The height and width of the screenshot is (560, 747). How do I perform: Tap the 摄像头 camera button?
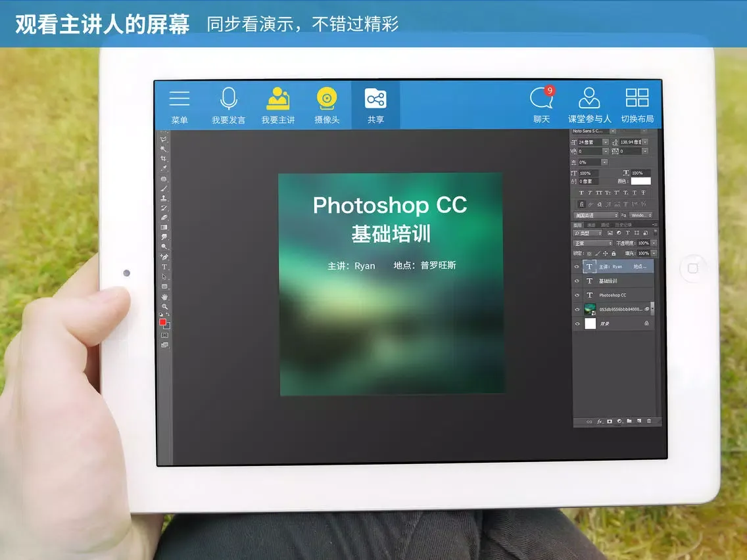pos(327,106)
